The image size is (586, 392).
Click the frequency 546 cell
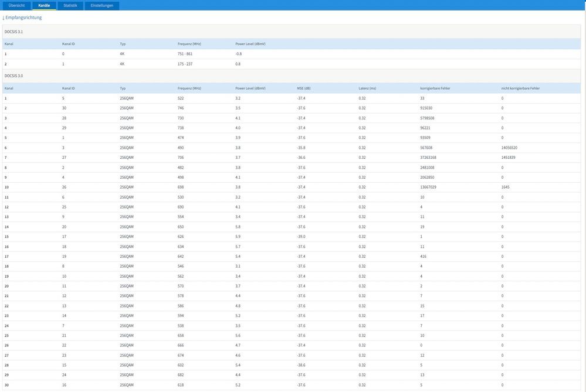pos(181,266)
